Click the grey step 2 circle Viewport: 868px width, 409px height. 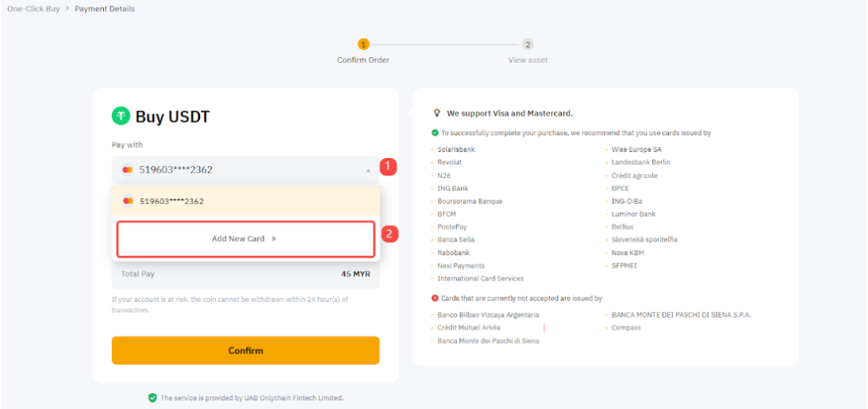528,44
